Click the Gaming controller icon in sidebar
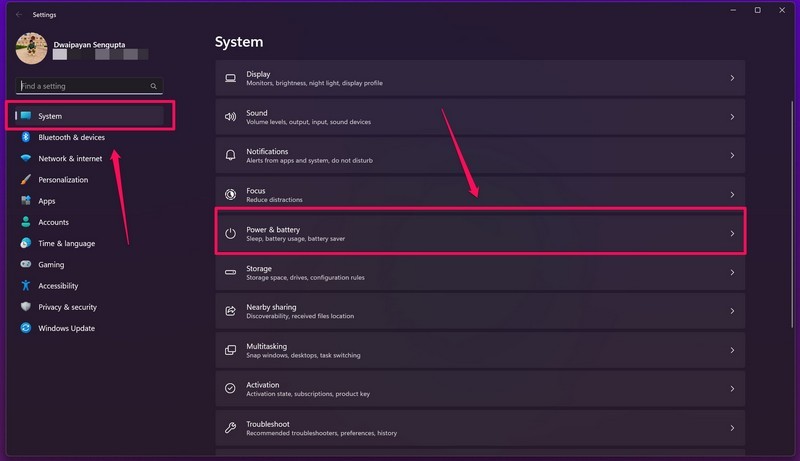The image size is (800, 461). 26,265
